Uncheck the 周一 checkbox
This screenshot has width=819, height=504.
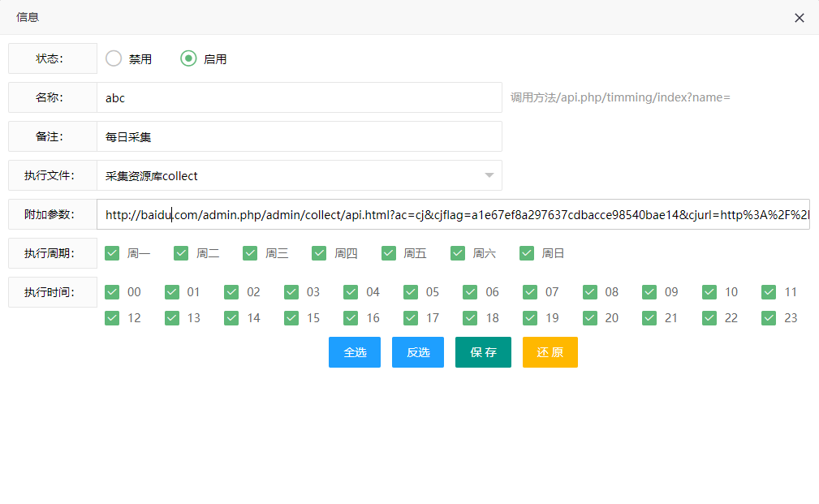point(112,253)
